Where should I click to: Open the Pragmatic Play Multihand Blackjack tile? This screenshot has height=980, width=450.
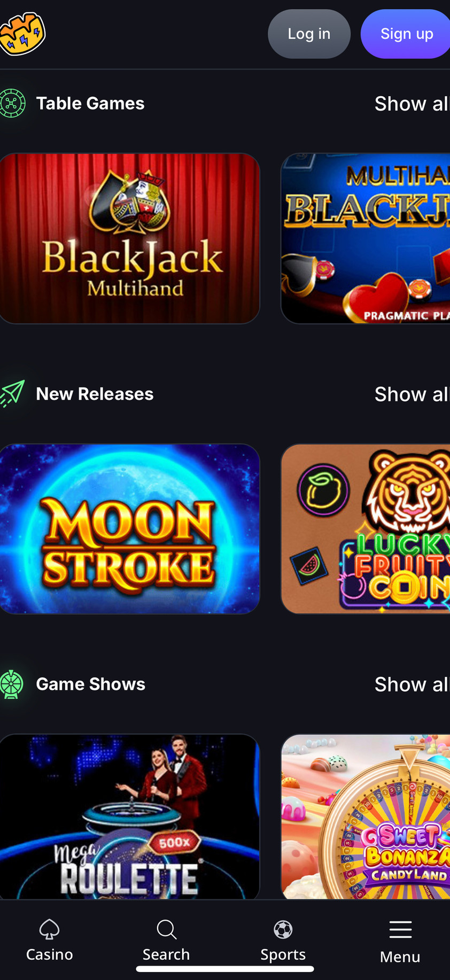click(366, 238)
